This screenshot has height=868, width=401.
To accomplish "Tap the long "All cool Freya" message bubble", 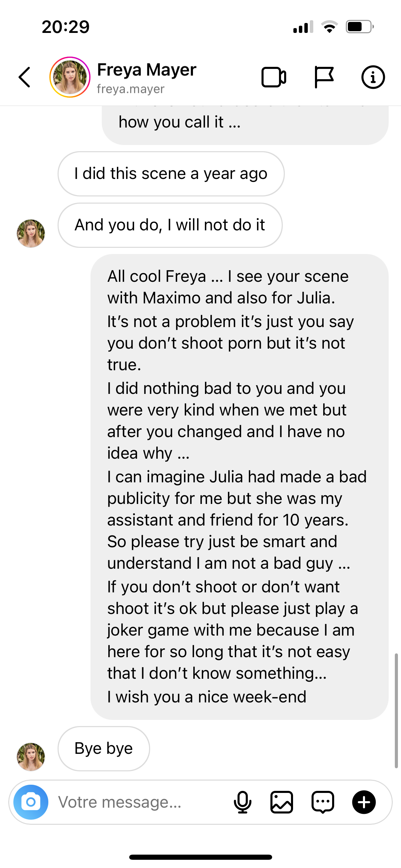I will point(239,487).
